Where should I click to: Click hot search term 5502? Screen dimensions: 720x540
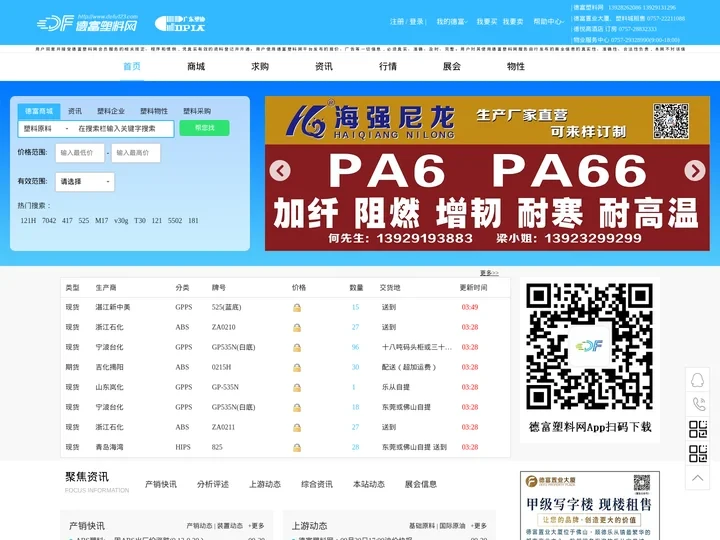pos(175,221)
